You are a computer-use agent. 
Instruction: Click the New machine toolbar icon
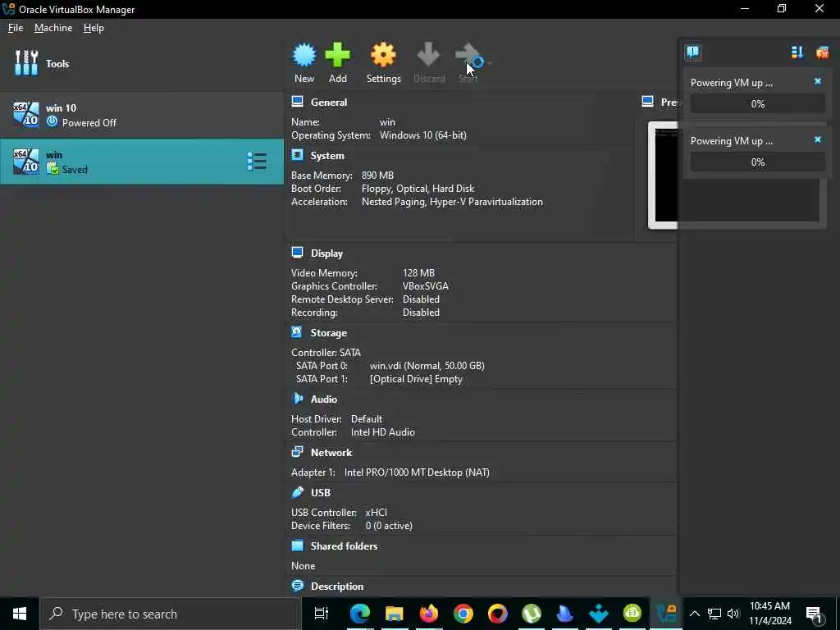[304, 55]
